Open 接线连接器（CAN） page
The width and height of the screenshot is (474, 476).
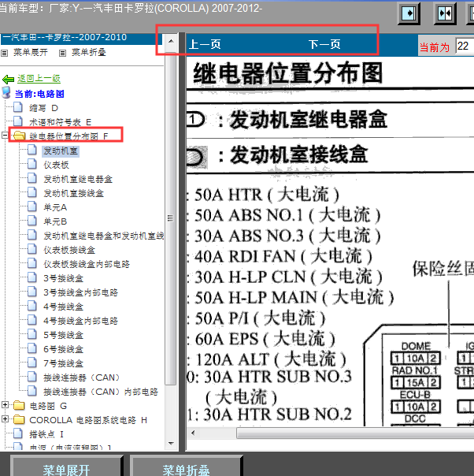[x=82, y=377]
